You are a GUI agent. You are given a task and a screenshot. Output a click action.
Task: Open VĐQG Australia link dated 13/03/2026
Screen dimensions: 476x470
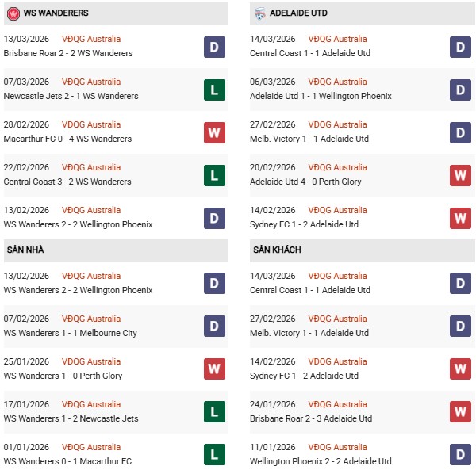tap(91, 39)
